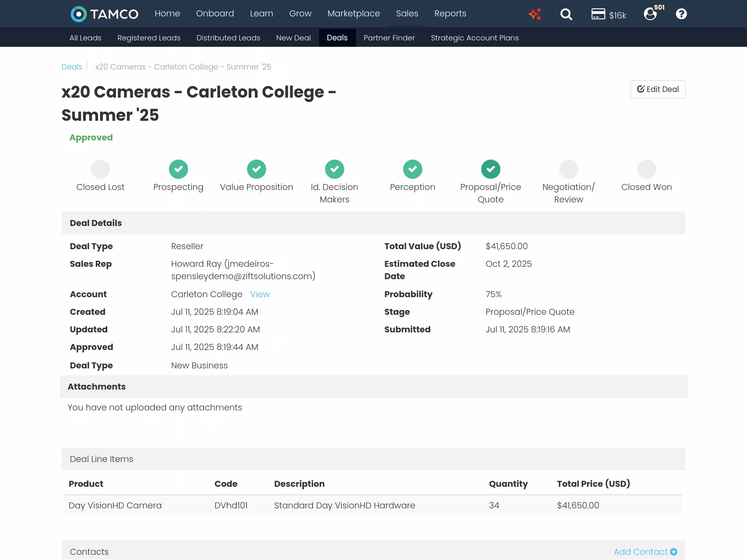The width and height of the screenshot is (747, 560).
Task: Select the Negotiation/Review stage circle
Action: tap(568, 169)
